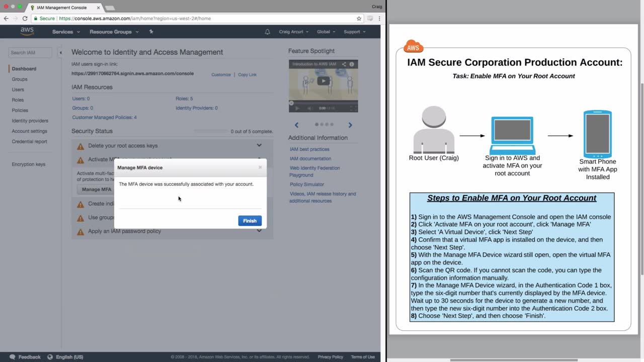Click the pin shortcut icon in the AWS bar
The width and height of the screenshot is (644, 362).
point(151,32)
